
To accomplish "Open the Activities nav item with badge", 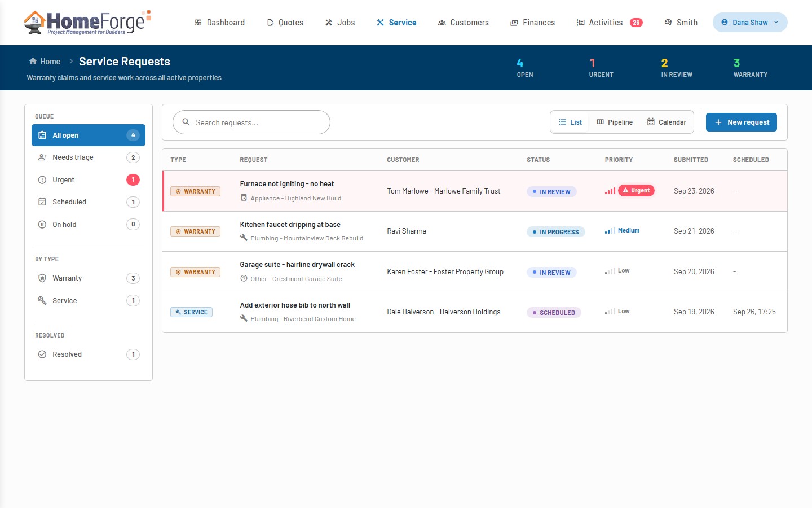I will [610, 23].
